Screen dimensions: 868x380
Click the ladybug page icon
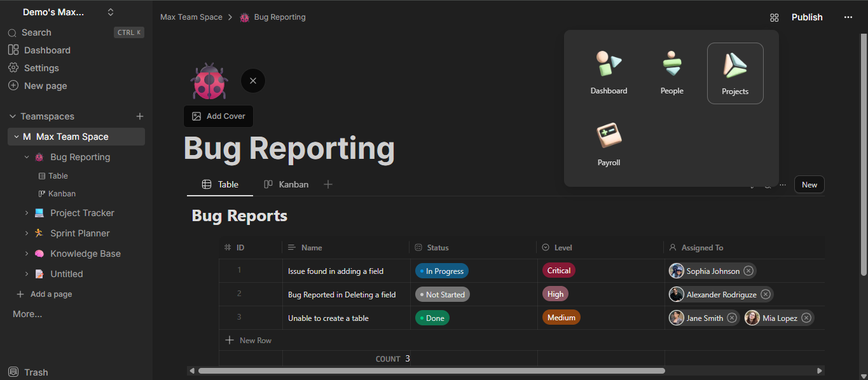point(209,81)
